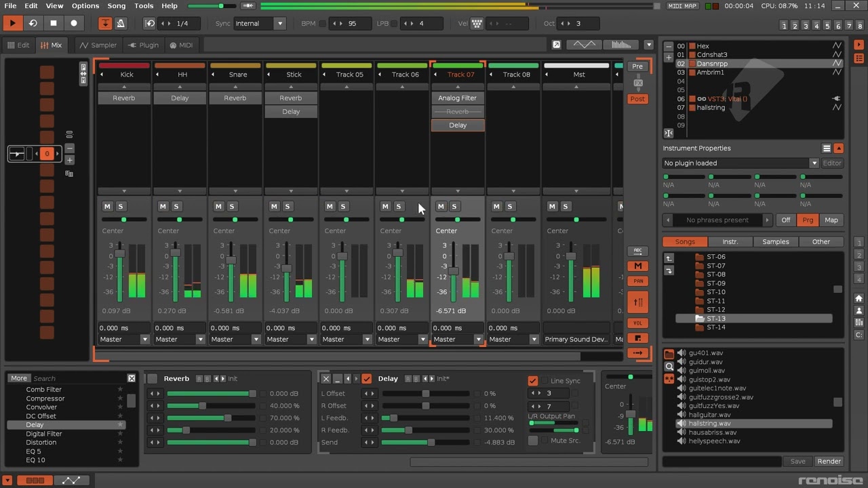
Task: Click the user folder icon in disk browser
Action: [859, 310]
